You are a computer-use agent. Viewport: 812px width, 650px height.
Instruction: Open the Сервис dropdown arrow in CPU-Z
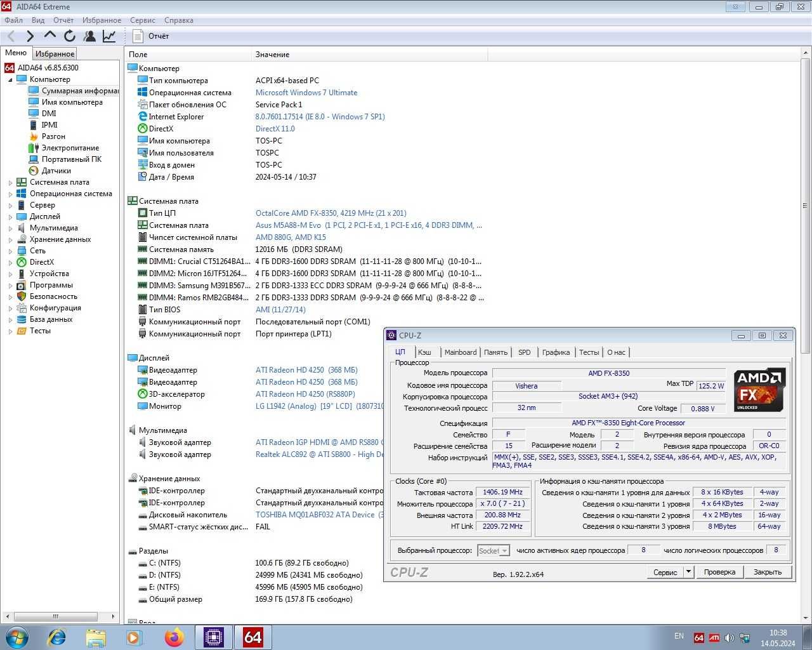[x=688, y=572]
